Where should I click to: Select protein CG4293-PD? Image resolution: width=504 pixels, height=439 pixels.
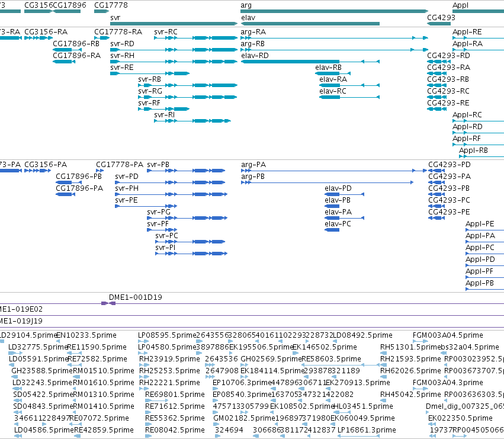coord(436,171)
